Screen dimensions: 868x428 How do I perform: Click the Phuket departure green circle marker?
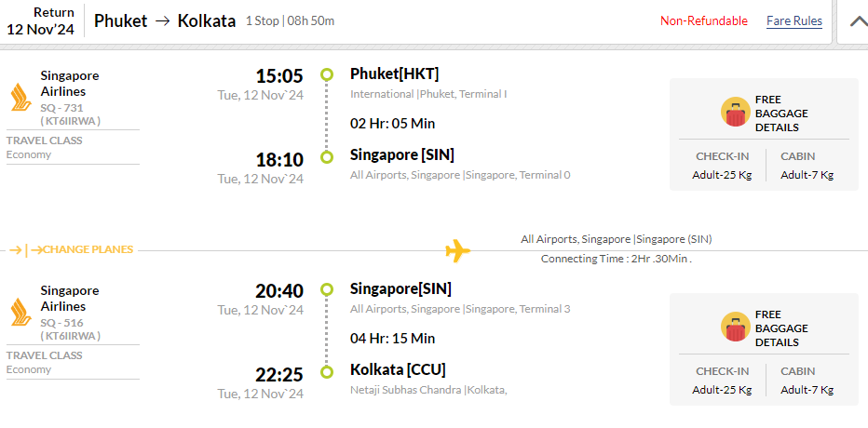(x=327, y=74)
